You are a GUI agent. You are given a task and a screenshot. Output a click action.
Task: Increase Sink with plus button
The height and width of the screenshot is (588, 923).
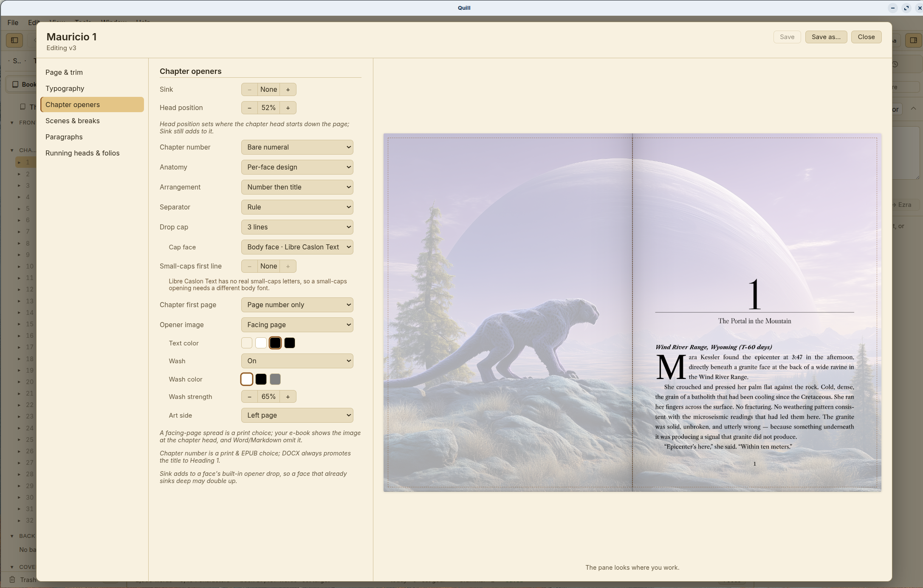coord(288,90)
